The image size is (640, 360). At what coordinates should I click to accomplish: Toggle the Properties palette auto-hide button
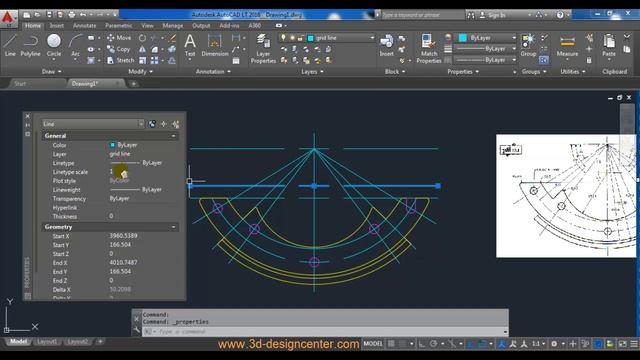click(28, 125)
